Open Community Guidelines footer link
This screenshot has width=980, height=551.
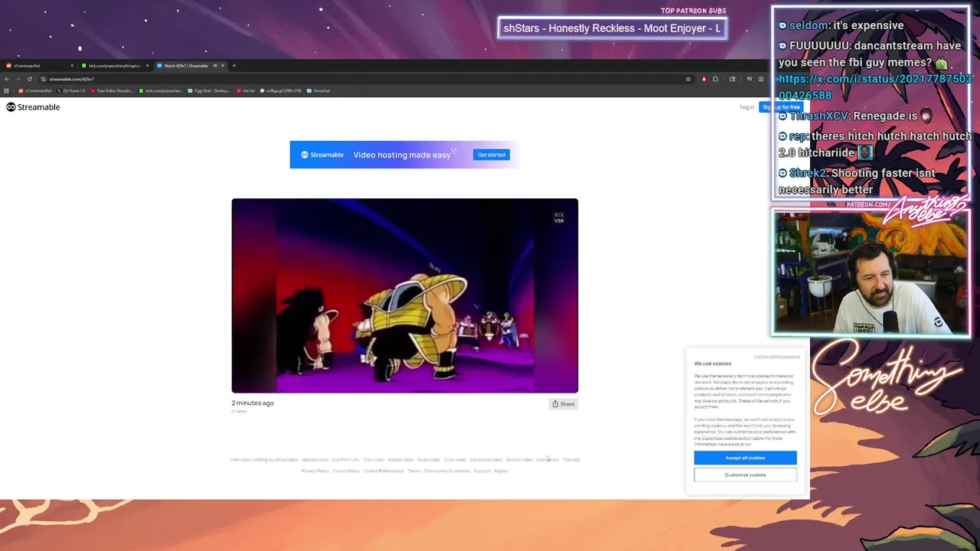(447, 471)
